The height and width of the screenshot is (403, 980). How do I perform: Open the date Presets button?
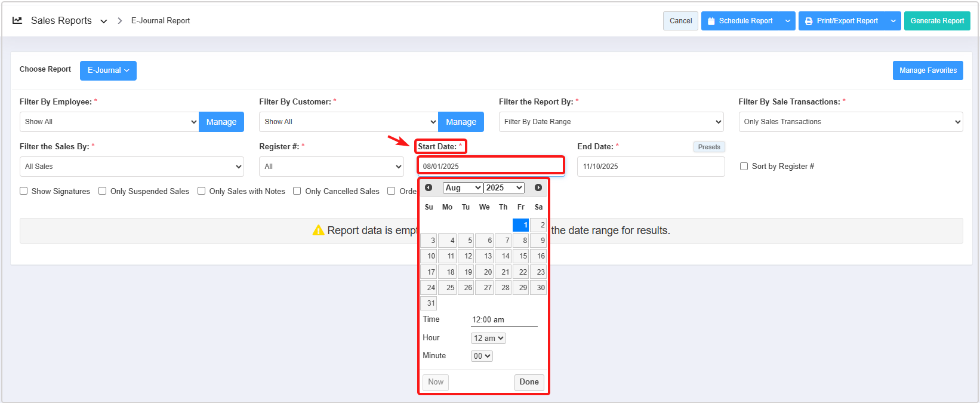[x=708, y=147]
